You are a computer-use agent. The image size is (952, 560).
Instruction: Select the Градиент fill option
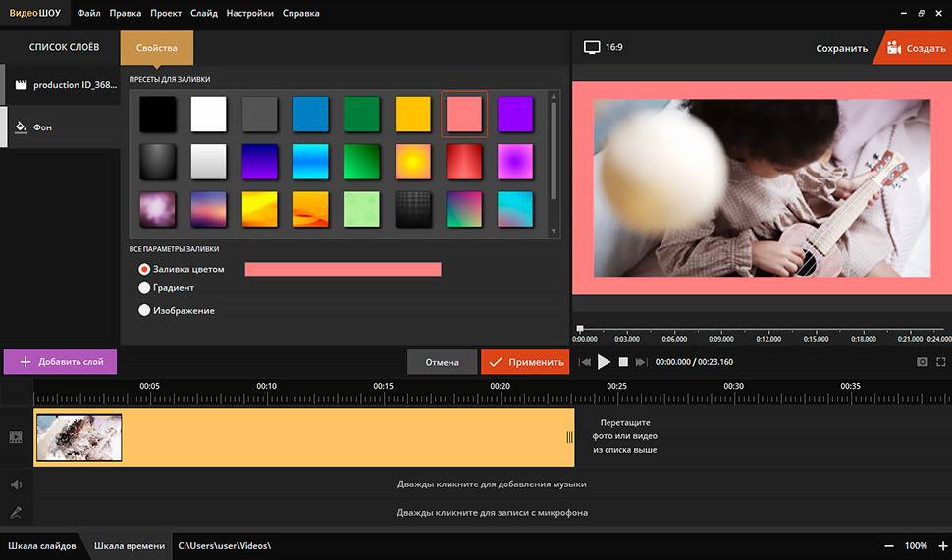pyautogui.click(x=144, y=288)
